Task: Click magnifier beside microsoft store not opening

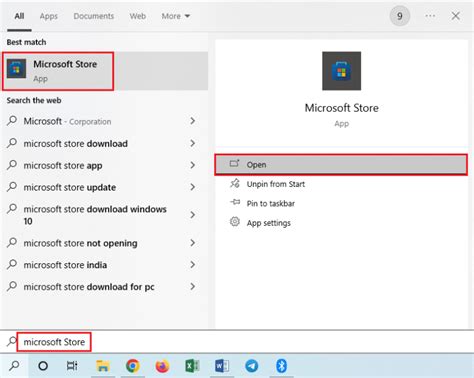Action: pos(12,242)
